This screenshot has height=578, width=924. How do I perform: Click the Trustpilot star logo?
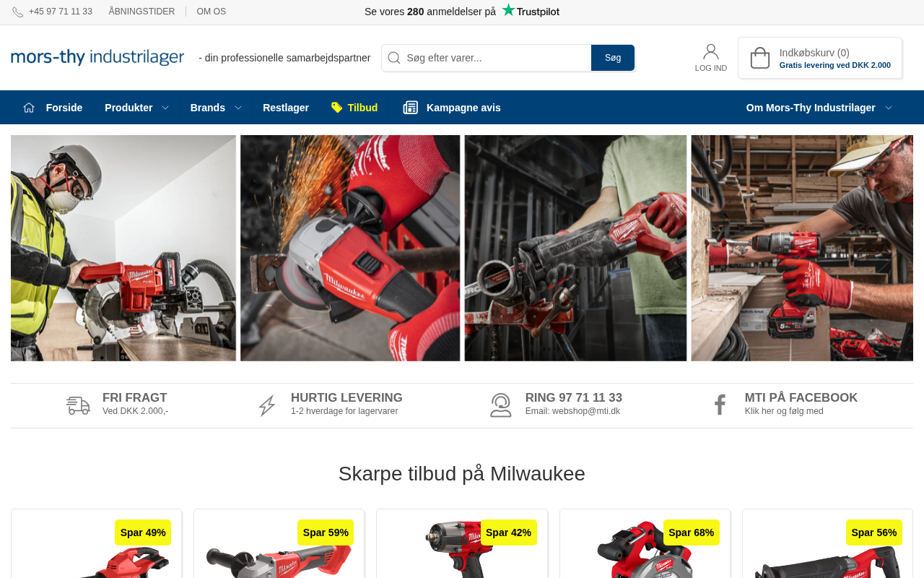509,10
